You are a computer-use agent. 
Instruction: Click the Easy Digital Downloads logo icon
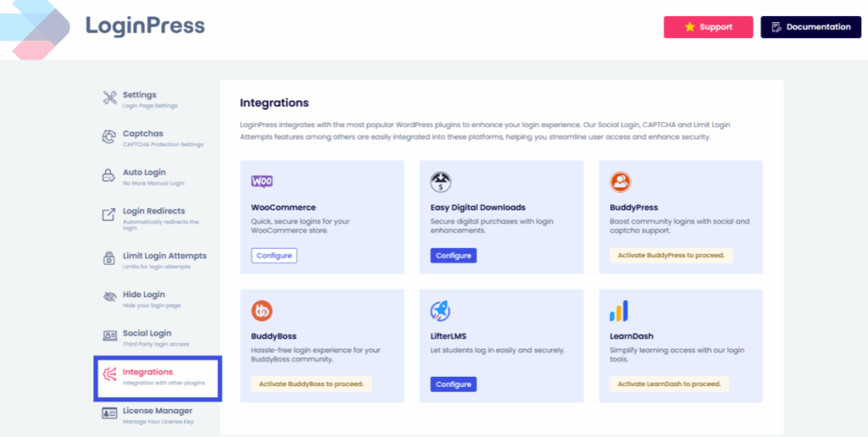(x=441, y=182)
